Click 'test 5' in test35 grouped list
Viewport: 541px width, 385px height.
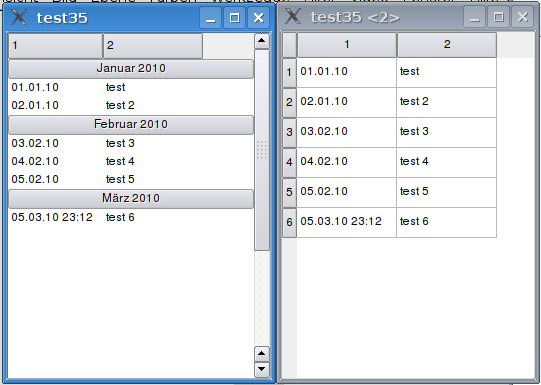point(120,179)
